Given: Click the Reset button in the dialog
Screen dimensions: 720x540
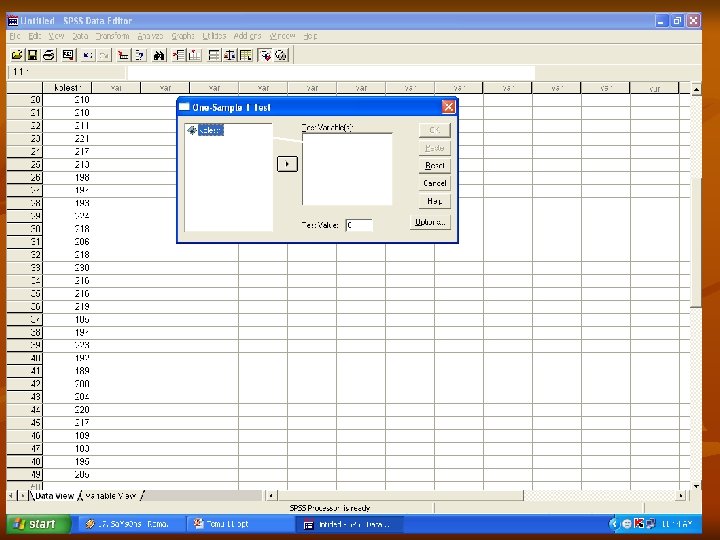Looking at the screenshot, I should pyautogui.click(x=434, y=165).
